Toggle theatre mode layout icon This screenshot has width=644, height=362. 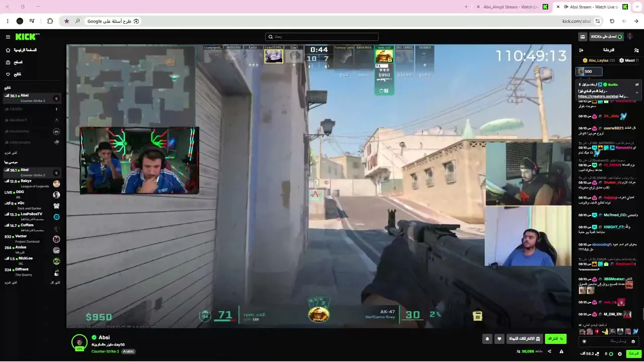coord(583,37)
